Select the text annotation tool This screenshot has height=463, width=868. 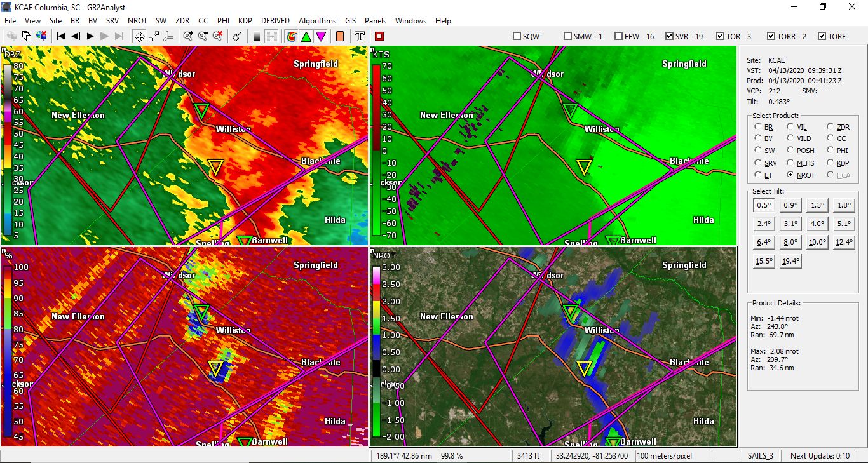tap(360, 36)
